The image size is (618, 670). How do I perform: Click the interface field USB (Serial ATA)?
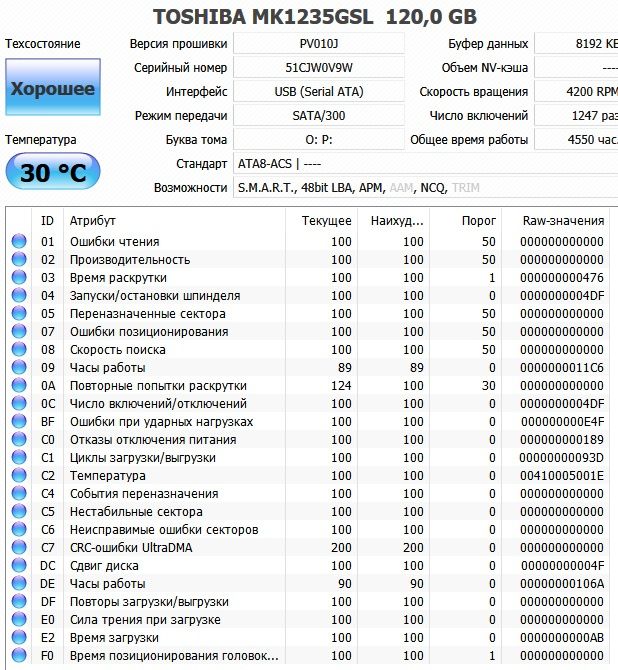[319, 91]
